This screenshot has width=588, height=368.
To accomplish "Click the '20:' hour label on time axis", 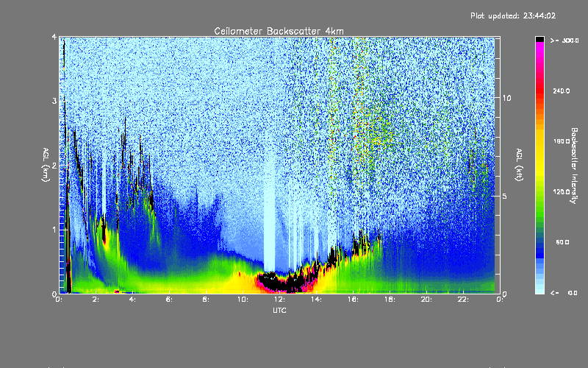I will click(426, 300).
